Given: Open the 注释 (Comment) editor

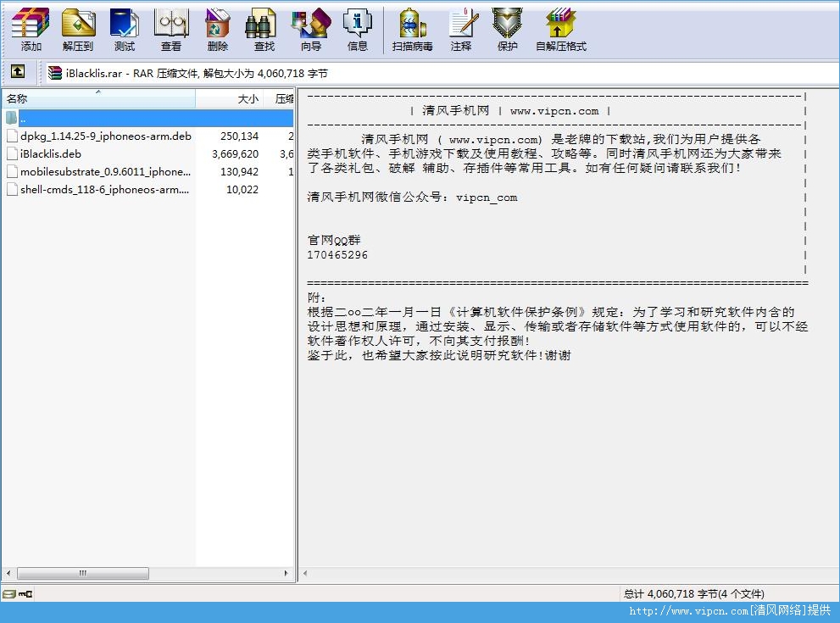Looking at the screenshot, I should click(461, 29).
